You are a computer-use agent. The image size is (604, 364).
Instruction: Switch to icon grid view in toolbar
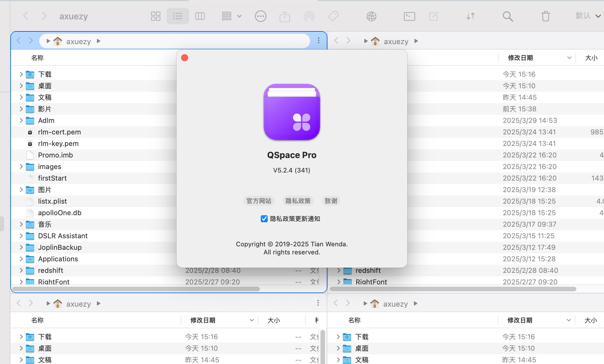click(x=155, y=16)
